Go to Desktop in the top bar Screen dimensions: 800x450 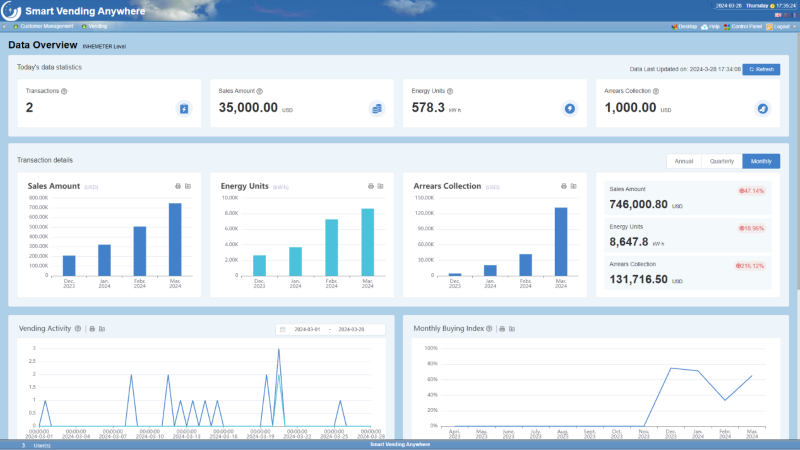click(684, 27)
